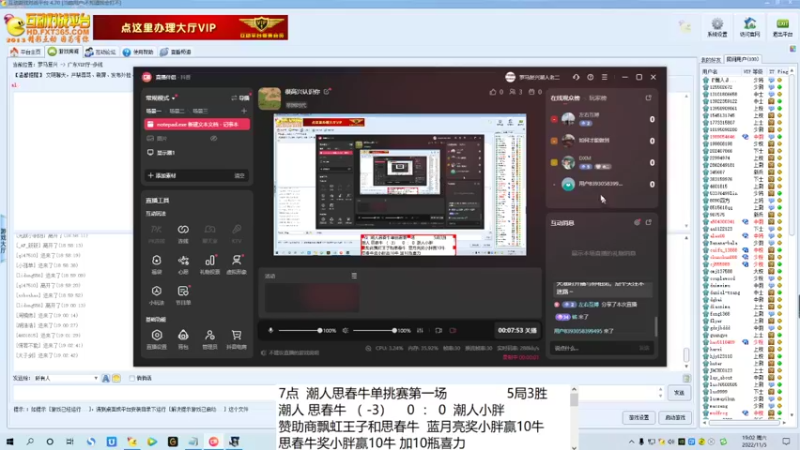Adjust the speaker volume slider
The width and height of the screenshot is (800, 450).
pyautogui.click(x=374, y=331)
